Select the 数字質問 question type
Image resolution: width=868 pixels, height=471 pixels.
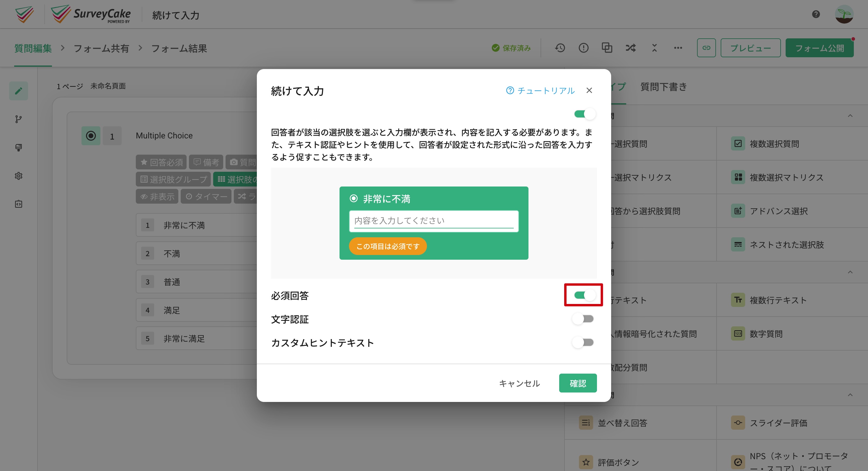click(792, 333)
